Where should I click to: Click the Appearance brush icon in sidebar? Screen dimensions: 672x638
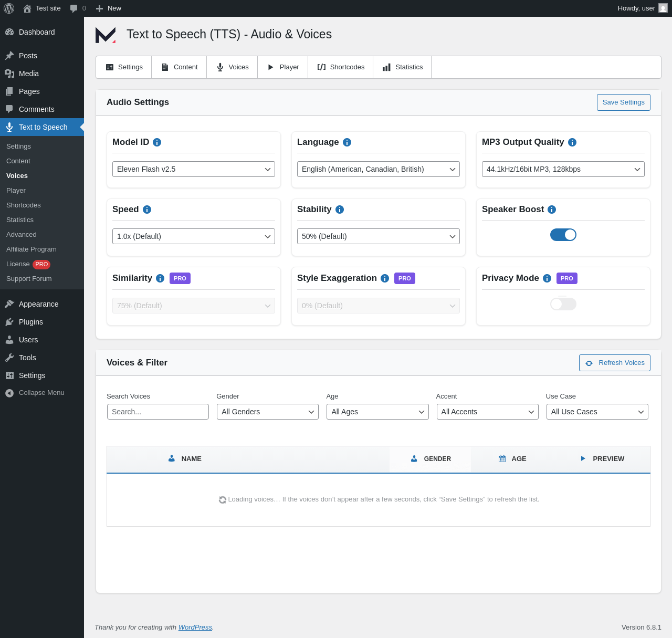coord(9,304)
